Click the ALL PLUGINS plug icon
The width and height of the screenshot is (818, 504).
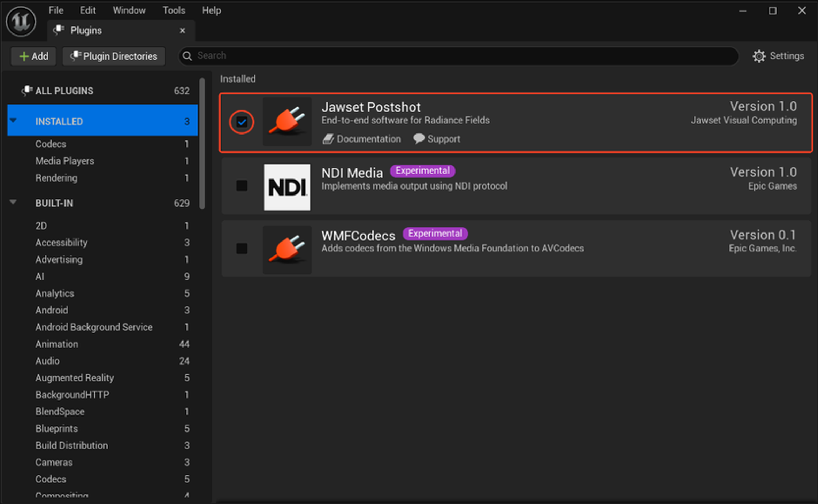(26, 90)
